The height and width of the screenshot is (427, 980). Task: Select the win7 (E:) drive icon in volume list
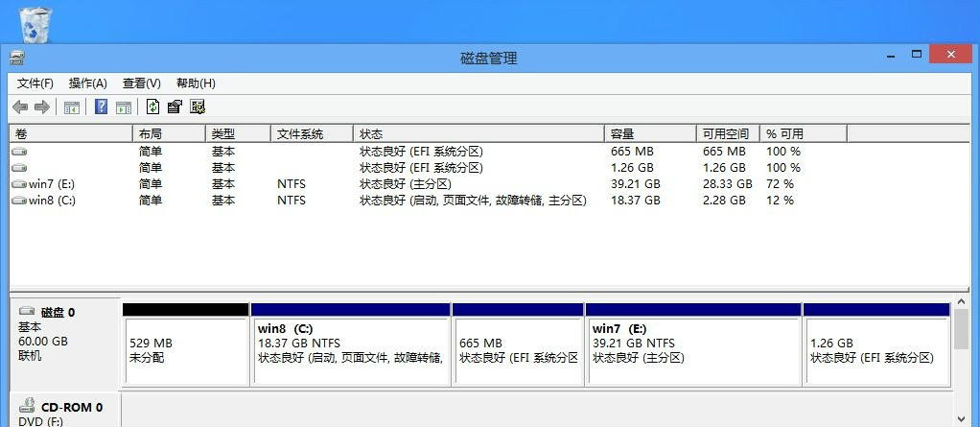[x=20, y=184]
